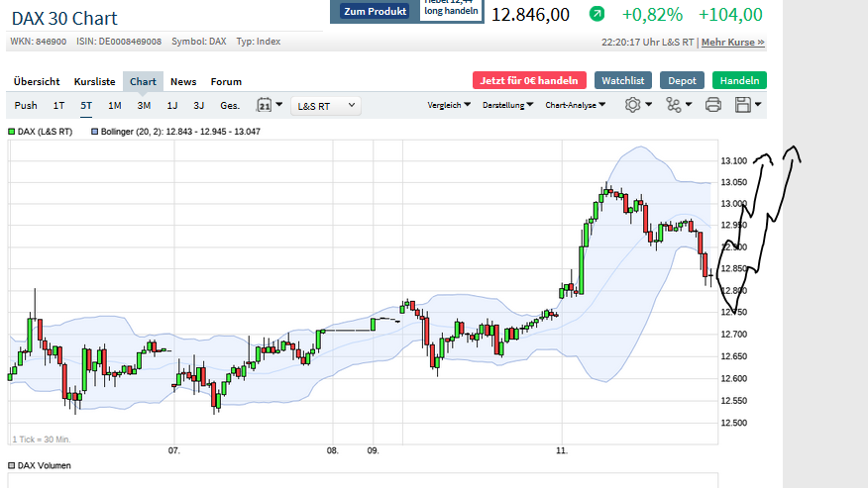This screenshot has width=868, height=488.
Task: Click the green Handeln button
Action: click(x=739, y=80)
